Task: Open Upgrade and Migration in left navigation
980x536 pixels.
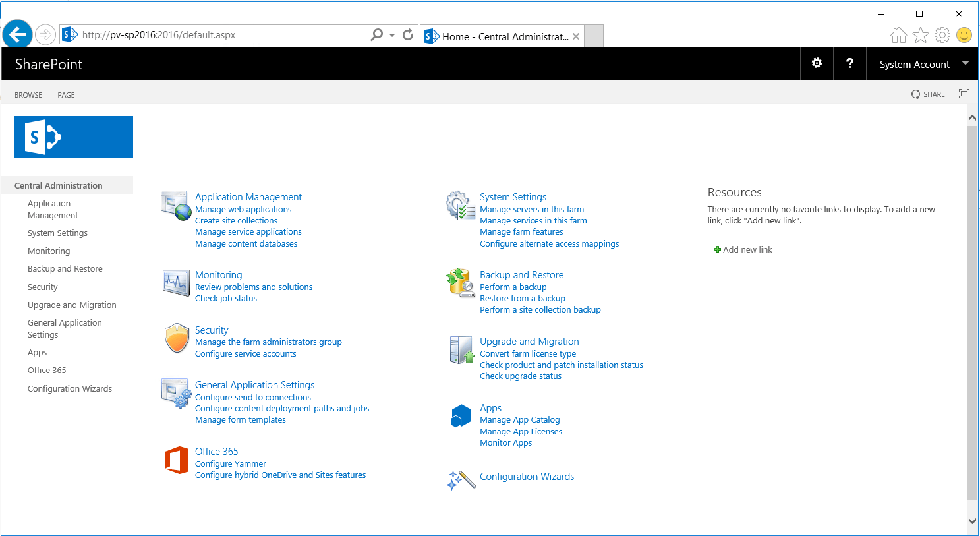Action: tap(72, 305)
